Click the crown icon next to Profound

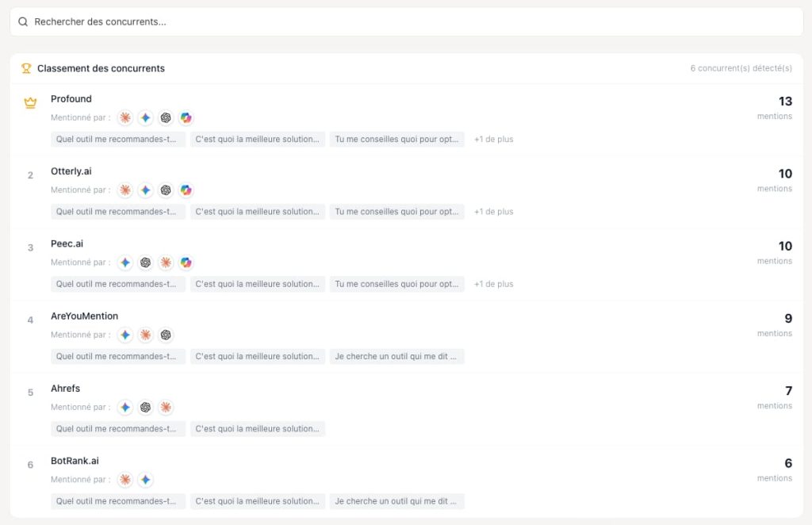tap(31, 102)
